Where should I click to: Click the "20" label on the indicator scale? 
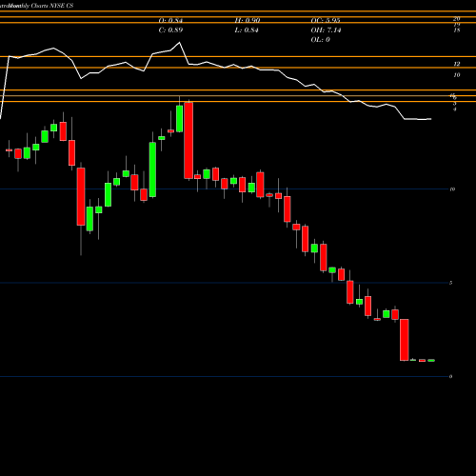457,19
